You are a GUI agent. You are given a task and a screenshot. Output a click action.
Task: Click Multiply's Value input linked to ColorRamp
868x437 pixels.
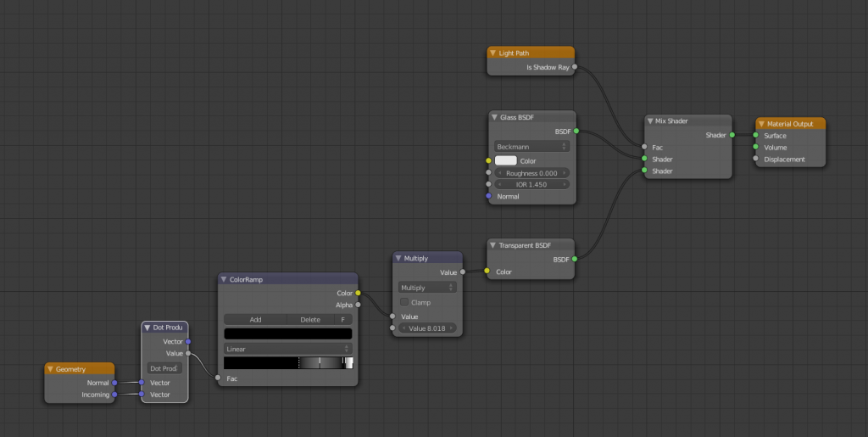pos(392,317)
